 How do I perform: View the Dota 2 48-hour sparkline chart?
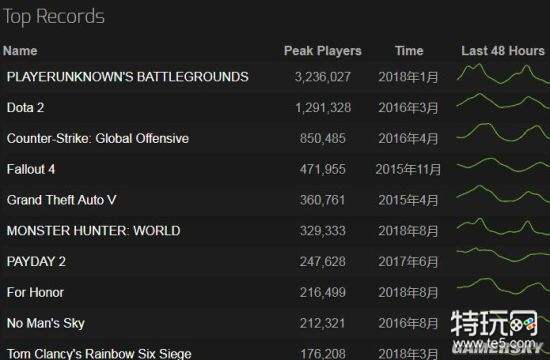tap(503, 101)
